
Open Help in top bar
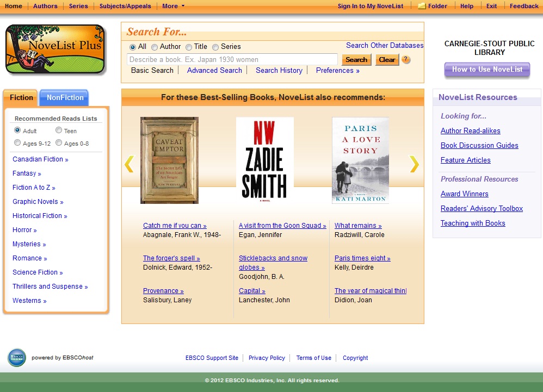[466, 6]
